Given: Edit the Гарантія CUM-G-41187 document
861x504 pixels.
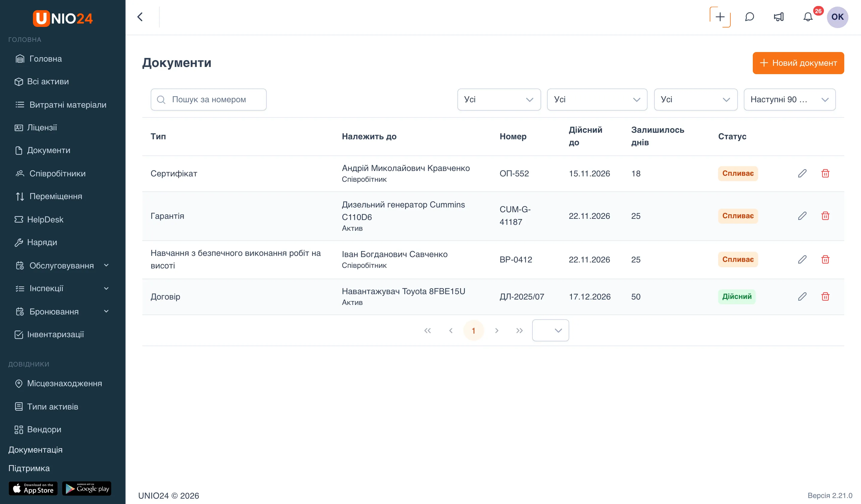Looking at the screenshot, I should (x=802, y=216).
